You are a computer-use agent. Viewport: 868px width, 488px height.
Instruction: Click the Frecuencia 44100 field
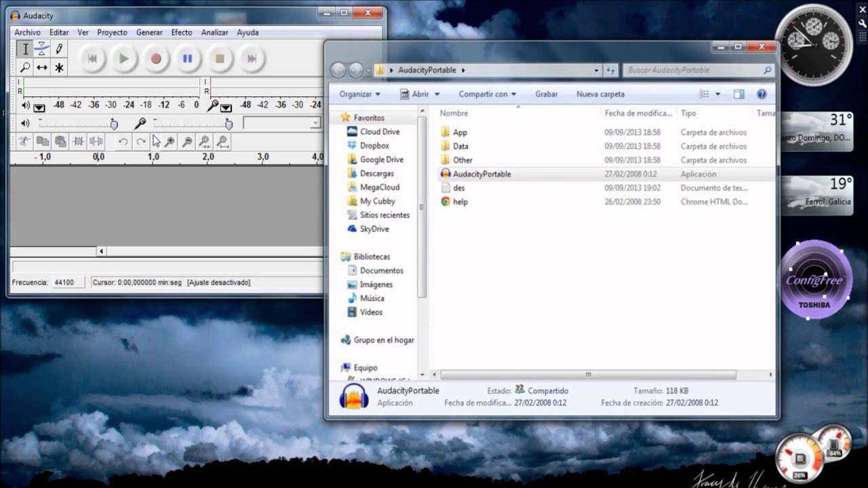tap(68, 282)
